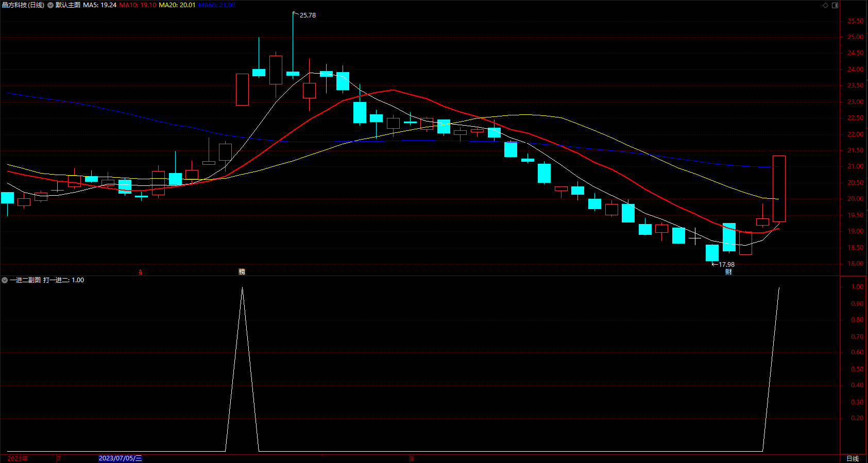This screenshot has width=868, height=463.
Task: Click the 2023年 year marker on time axis
Action: [18, 458]
